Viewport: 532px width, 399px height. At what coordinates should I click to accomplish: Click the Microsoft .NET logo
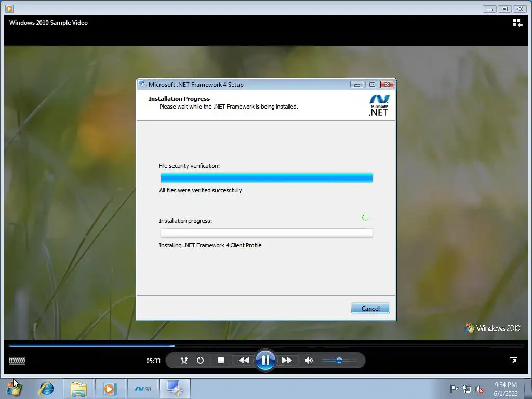pyautogui.click(x=379, y=105)
